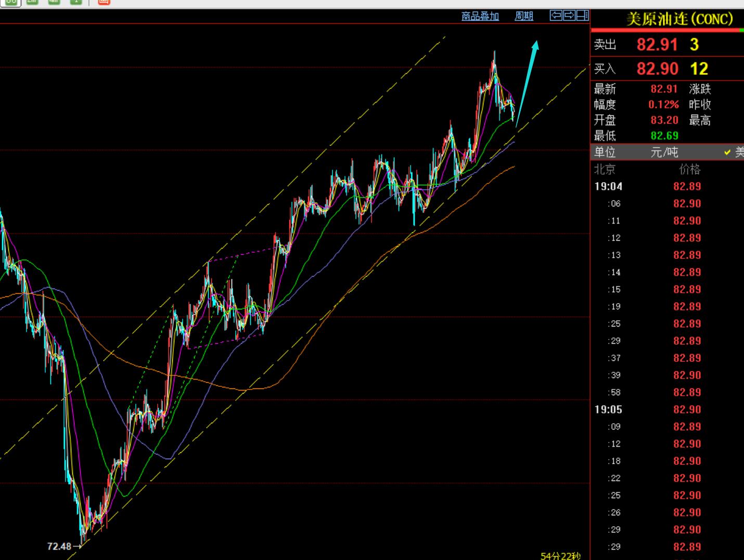Select the :11 tick row
The width and height of the screenshot is (744, 560).
[x=667, y=220]
